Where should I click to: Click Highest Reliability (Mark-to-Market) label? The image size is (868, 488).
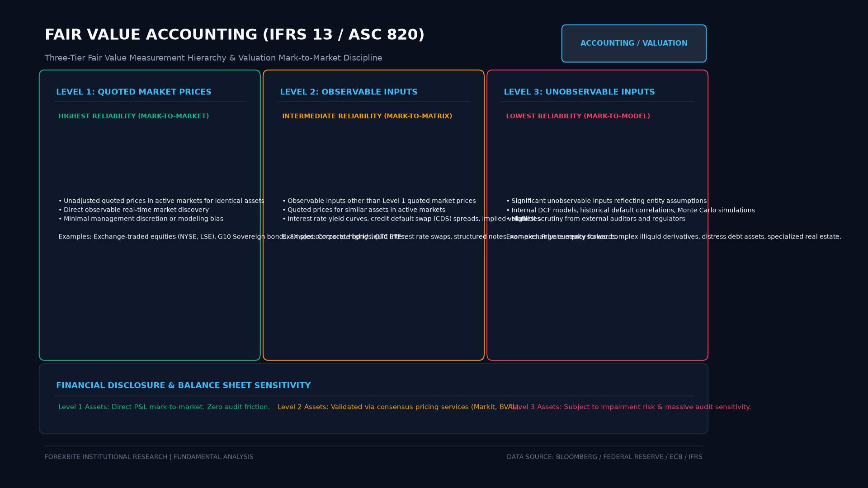[x=134, y=116]
